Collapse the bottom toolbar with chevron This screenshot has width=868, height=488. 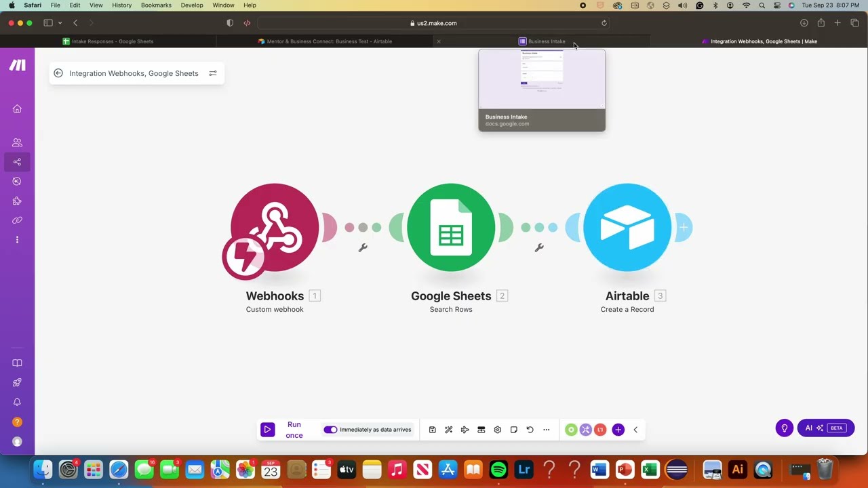(635, 430)
